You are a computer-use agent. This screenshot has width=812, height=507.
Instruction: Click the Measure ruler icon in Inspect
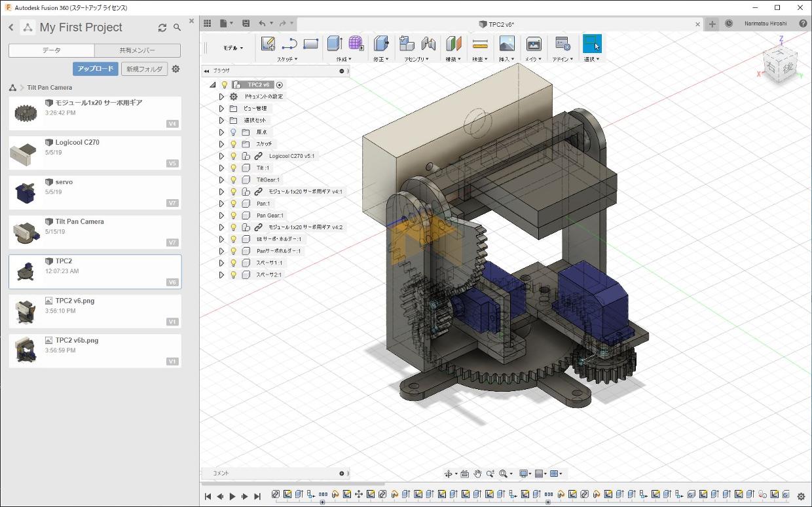click(x=480, y=44)
